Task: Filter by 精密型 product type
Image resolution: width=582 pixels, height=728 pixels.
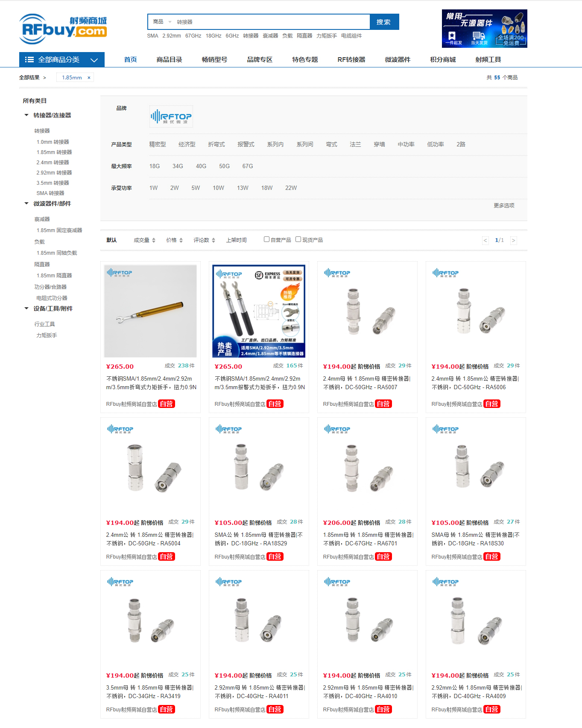Action: coord(158,145)
